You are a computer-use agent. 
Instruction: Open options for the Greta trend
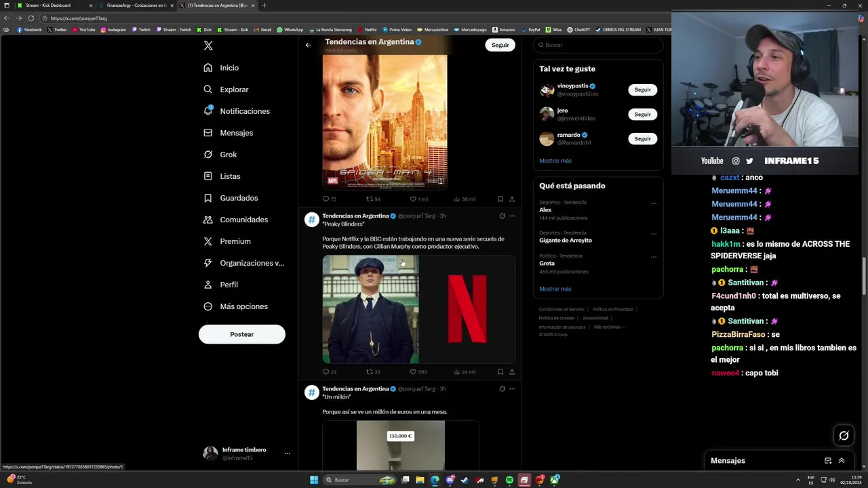pyautogui.click(x=654, y=257)
